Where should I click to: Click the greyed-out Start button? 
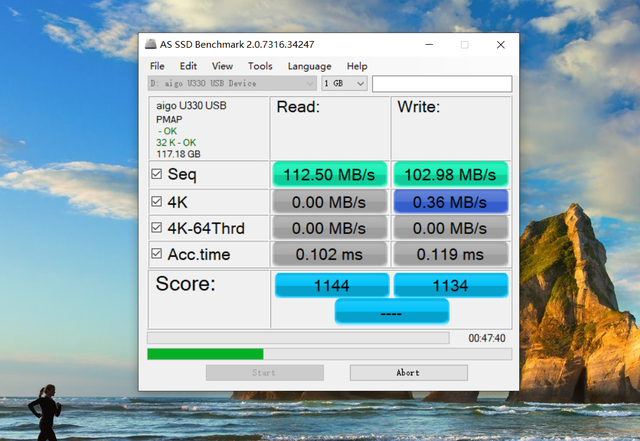coord(264,372)
